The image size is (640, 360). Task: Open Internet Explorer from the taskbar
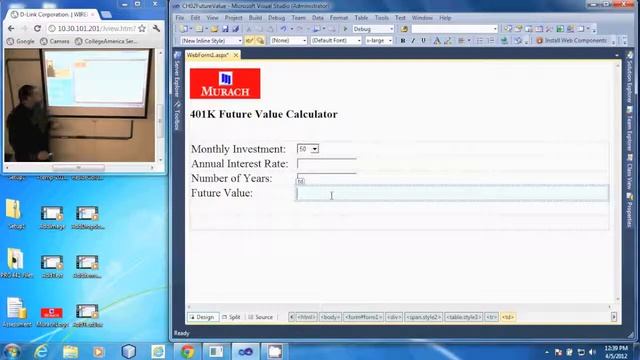[41, 351]
